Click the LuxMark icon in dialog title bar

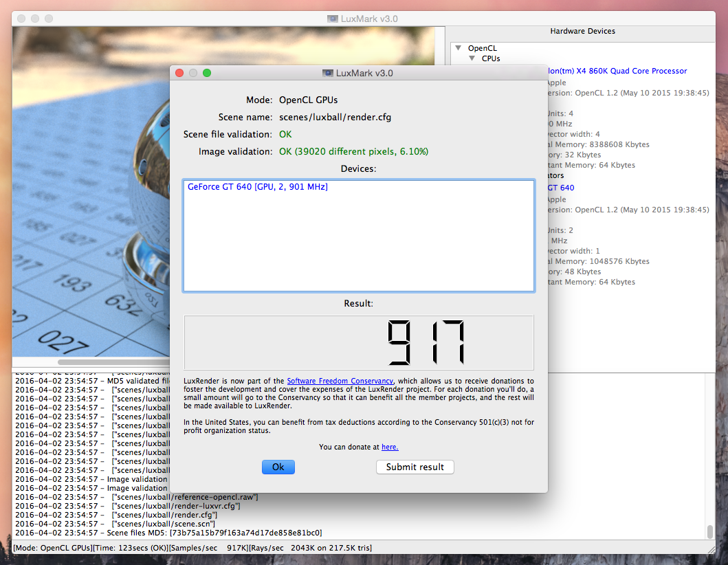[328, 73]
